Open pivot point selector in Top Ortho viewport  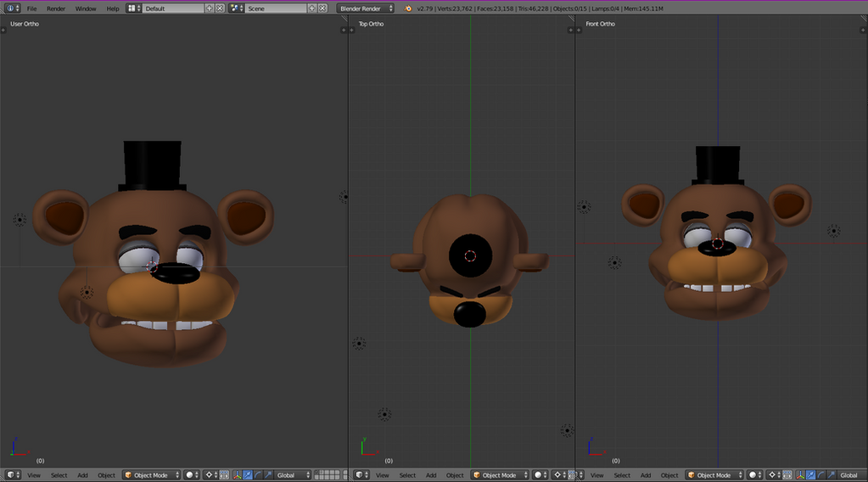tap(559, 475)
